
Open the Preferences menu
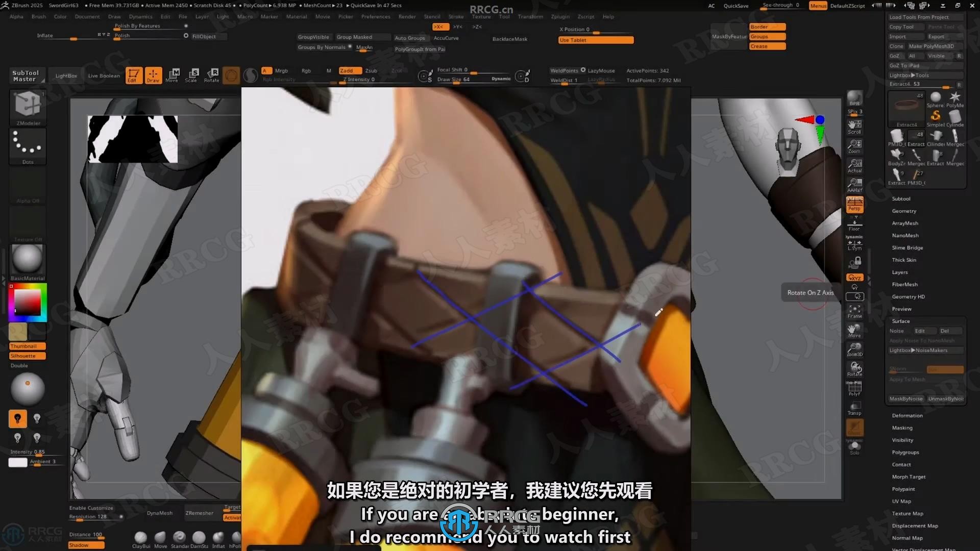coord(376,16)
